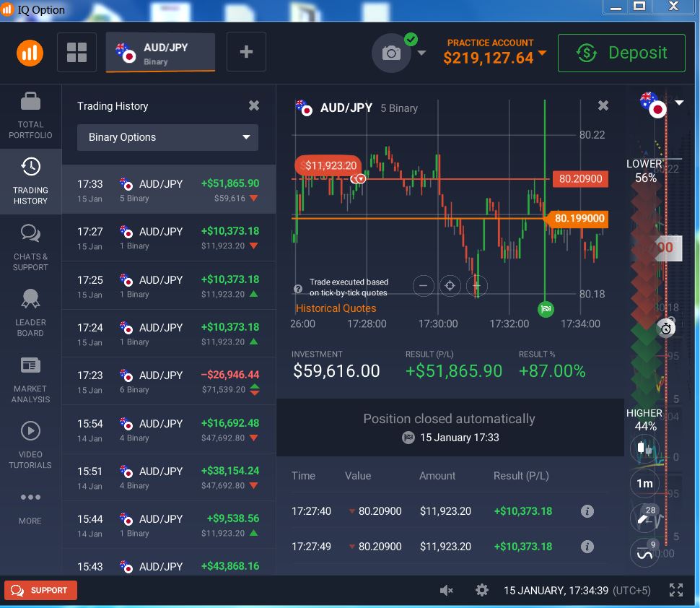Show info for 17:27:49 trade row

click(x=587, y=547)
